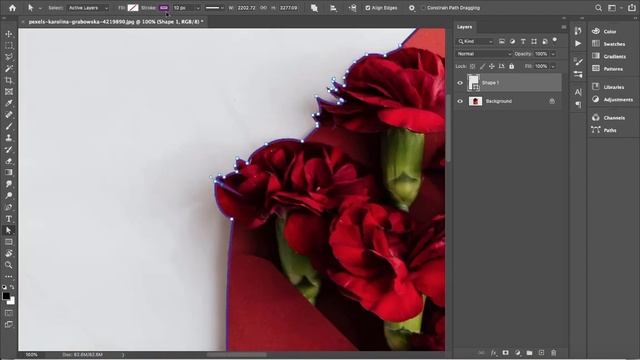640x360 pixels.
Task: Select the Hand tool
Action: pyautogui.click(x=9, y=253)
